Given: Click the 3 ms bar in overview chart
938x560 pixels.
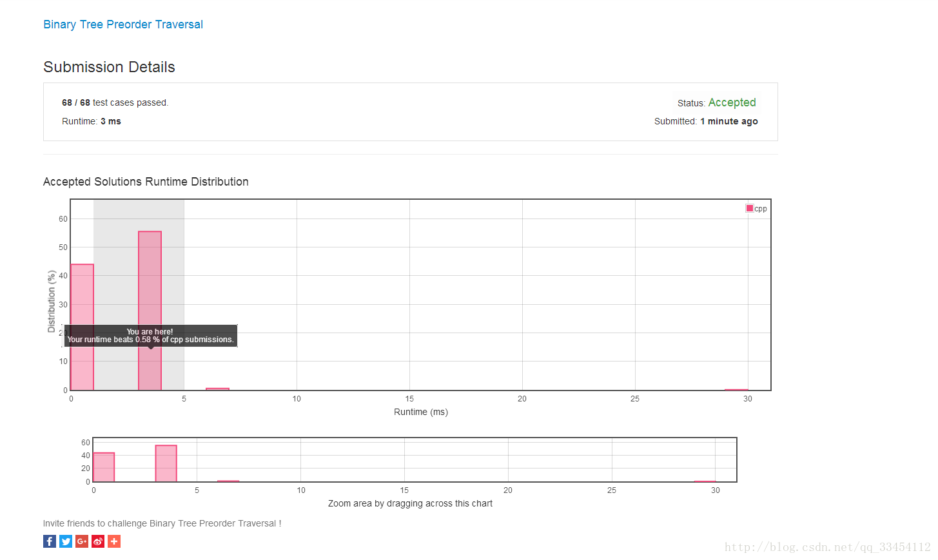Looking at the screenshot, I should 166,463.
